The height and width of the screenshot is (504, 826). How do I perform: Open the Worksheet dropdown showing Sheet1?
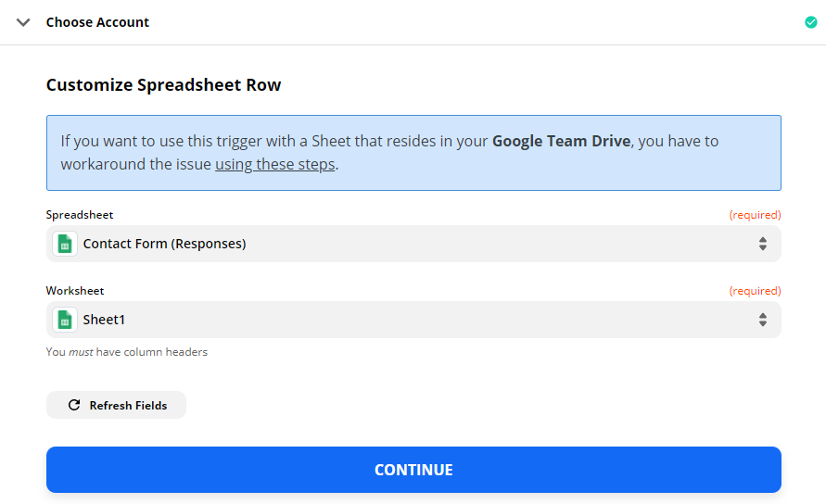pos(413,320)
